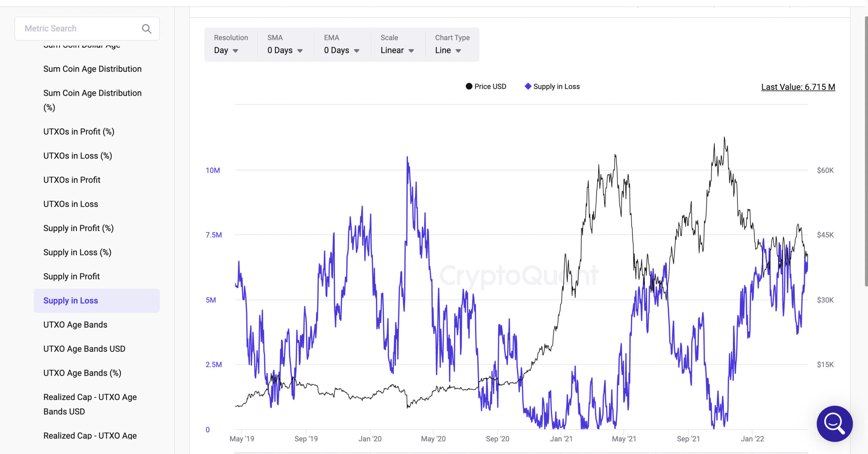Click the $60K right axis label

click(825, 170)
